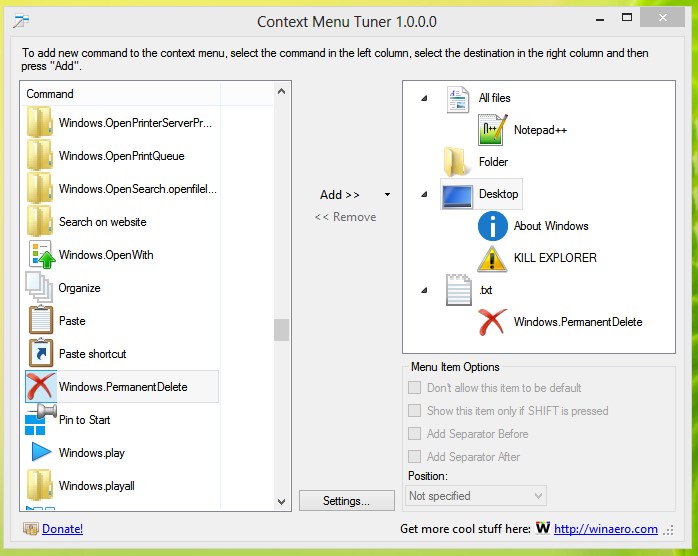Open the Position Not specified combo box

pyautogui.click(x=475, y=496)
